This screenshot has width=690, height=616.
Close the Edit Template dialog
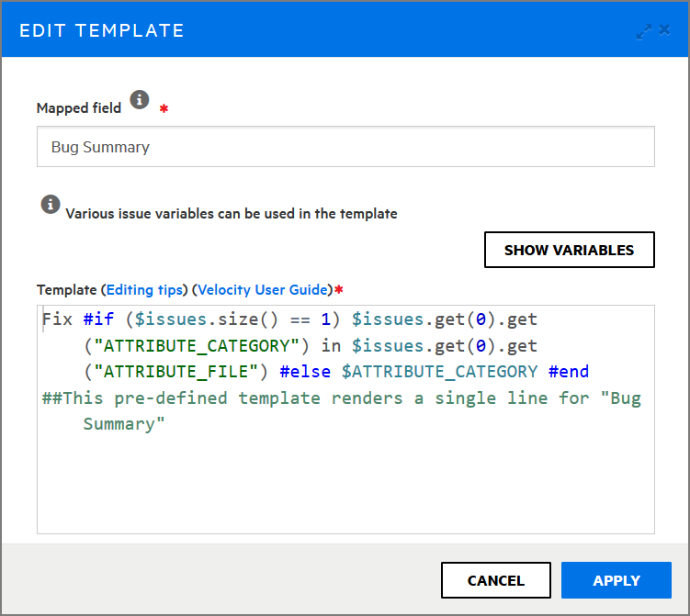[x=664, y=30]
